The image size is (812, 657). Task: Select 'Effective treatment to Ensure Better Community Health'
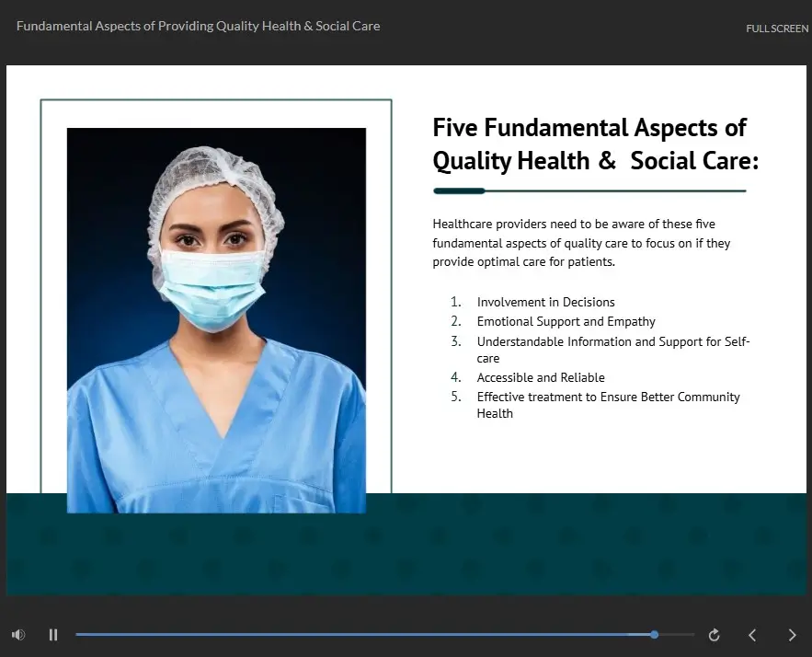pos(609,405)
